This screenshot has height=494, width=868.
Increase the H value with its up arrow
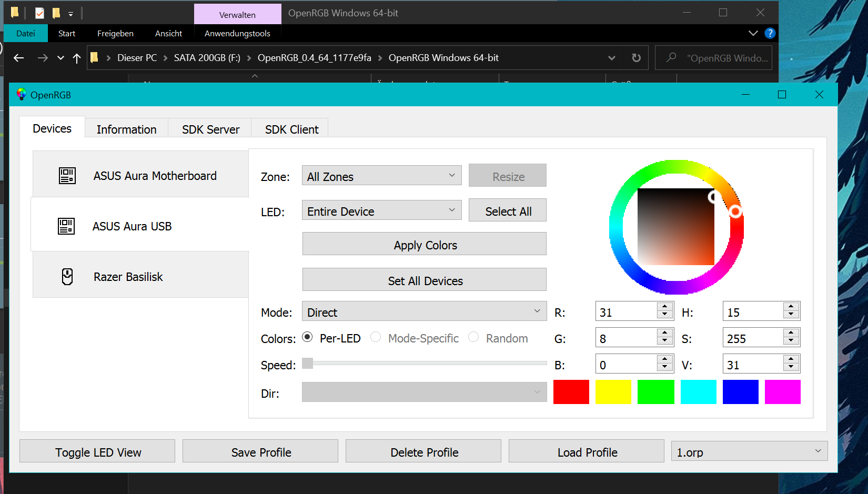tap(791, 306)
